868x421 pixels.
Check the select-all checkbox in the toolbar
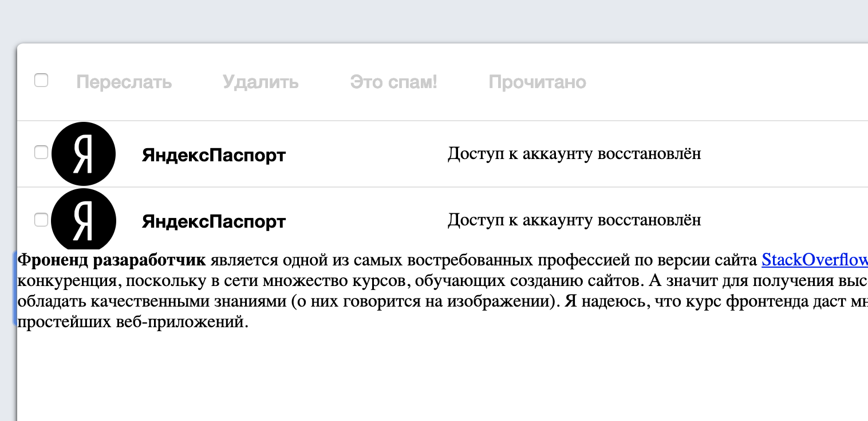pos(41,81)
